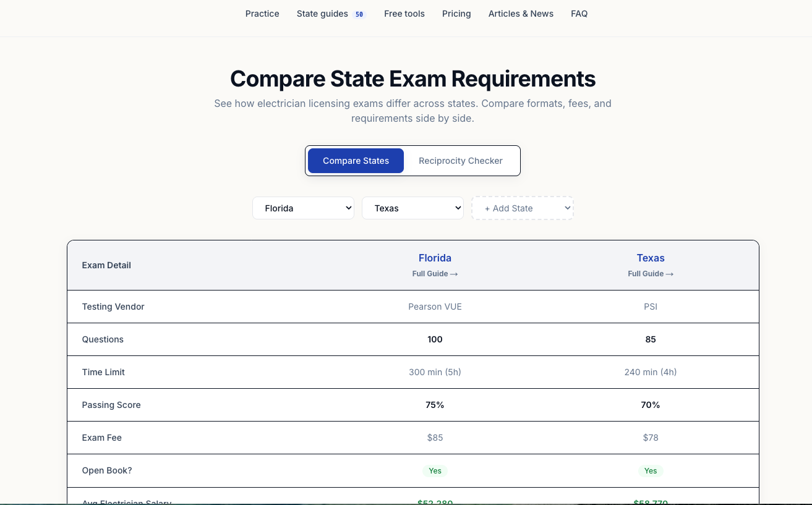Screen dimensions: 812x505
Task: Select the $78 exam fee
Action: pos(651,438)
